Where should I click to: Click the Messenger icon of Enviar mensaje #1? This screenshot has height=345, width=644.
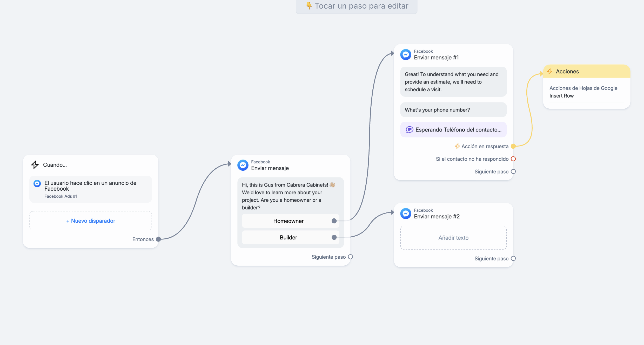(x=406, y=54)
